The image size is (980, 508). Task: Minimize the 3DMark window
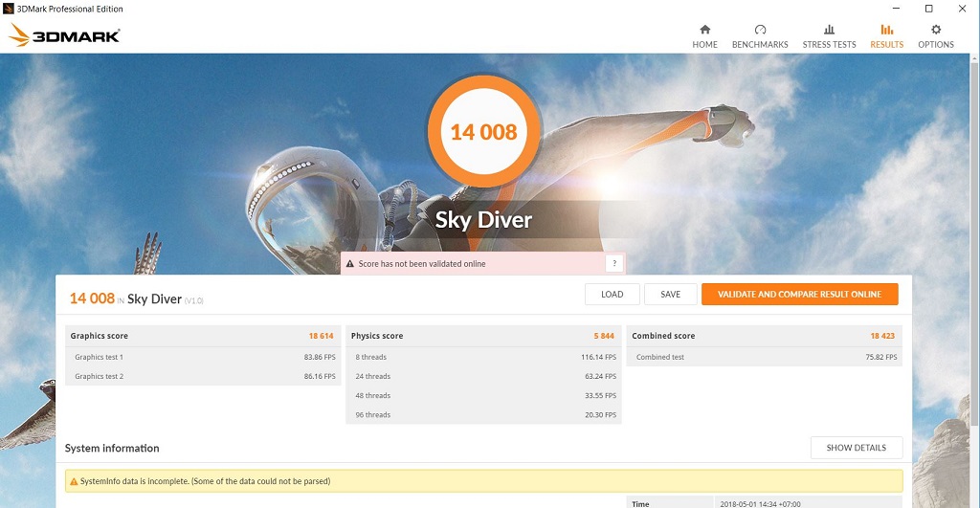pos(896,9)
